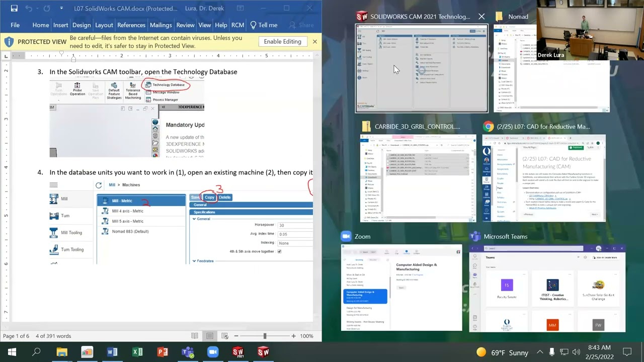Select the Mailings ribbon tab

click(161, 25)
